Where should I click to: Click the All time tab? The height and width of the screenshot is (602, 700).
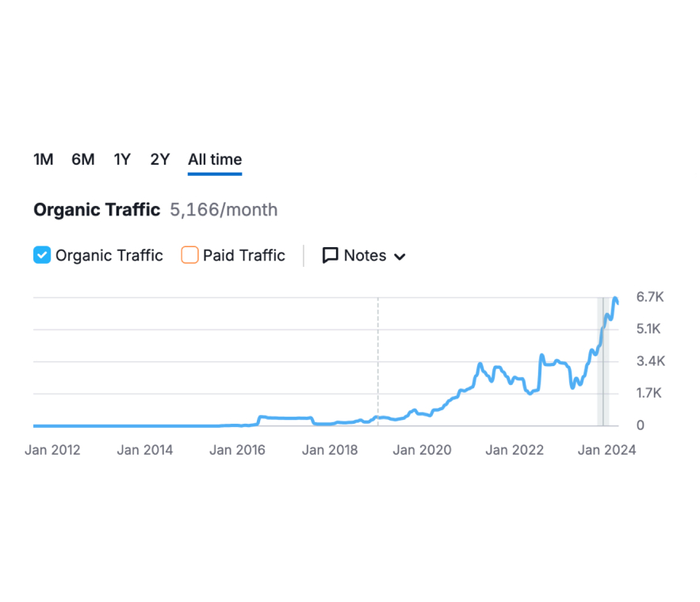point(215,159)
